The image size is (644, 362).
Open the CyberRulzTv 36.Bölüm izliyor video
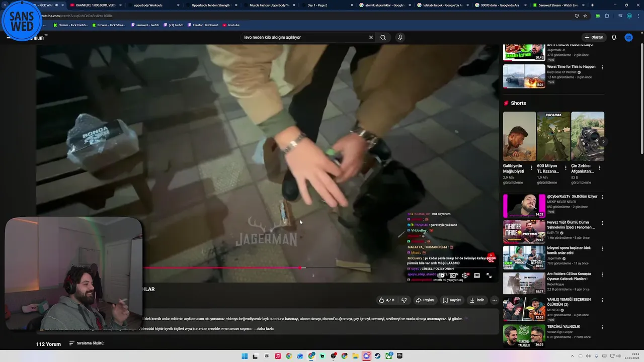coord(524,206)
